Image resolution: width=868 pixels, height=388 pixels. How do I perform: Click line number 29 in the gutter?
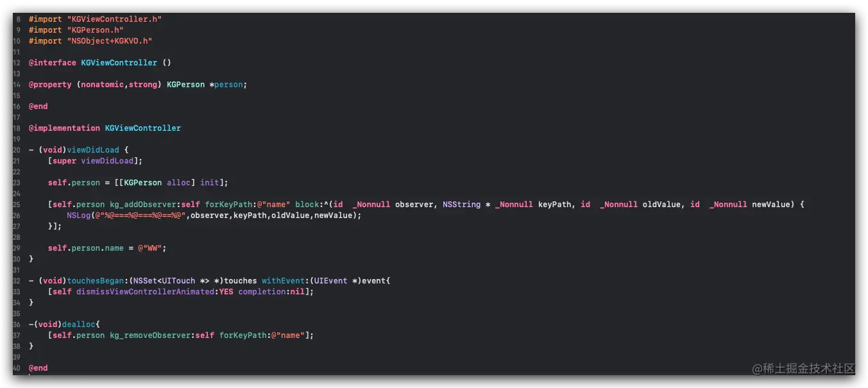[x=16, y=248]
